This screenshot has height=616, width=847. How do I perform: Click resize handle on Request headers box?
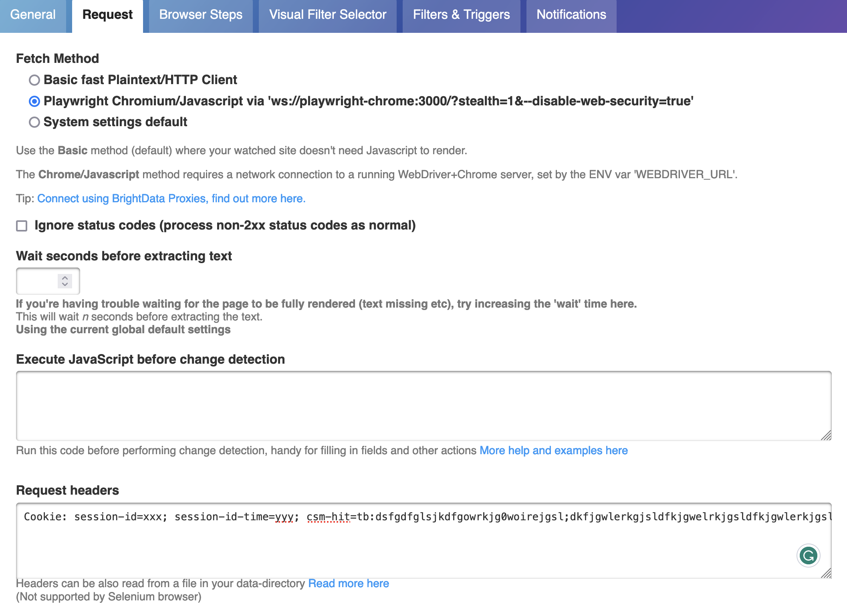pos(826,573)
